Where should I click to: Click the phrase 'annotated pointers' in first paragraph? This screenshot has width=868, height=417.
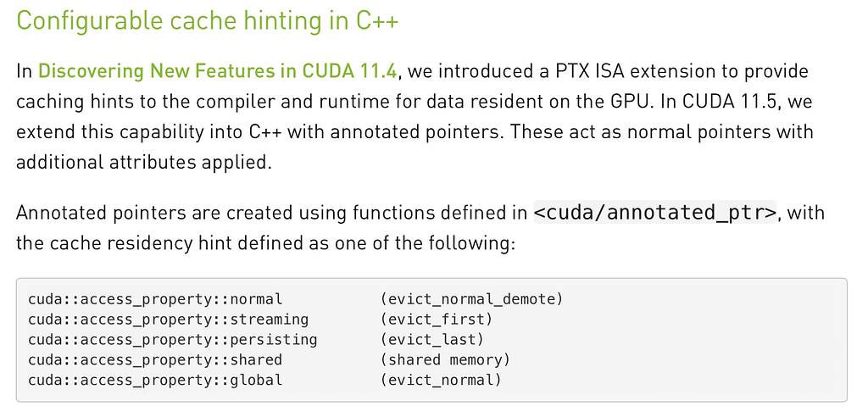(422, 133)
